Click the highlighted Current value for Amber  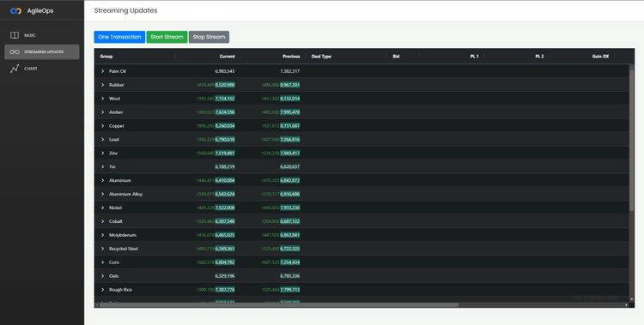click(225, 112)
